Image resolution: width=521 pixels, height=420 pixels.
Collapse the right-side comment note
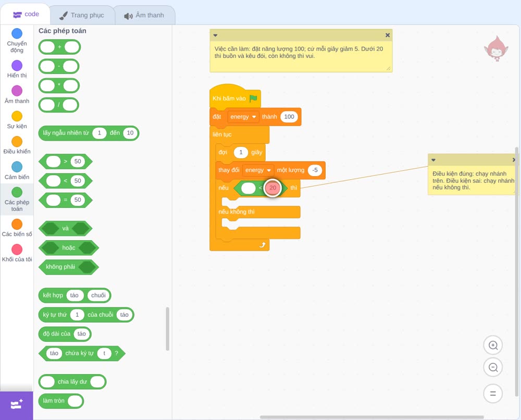pyautogui.click(x=433, y=160)
